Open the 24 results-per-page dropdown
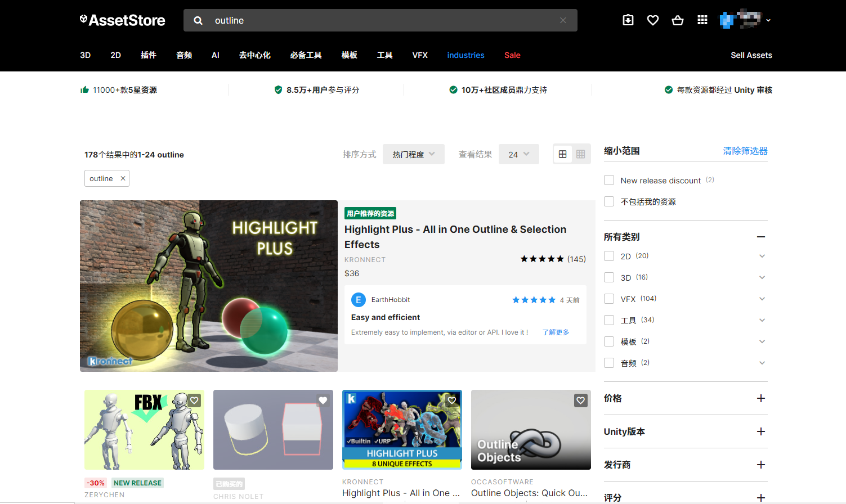 click(519, 154)
